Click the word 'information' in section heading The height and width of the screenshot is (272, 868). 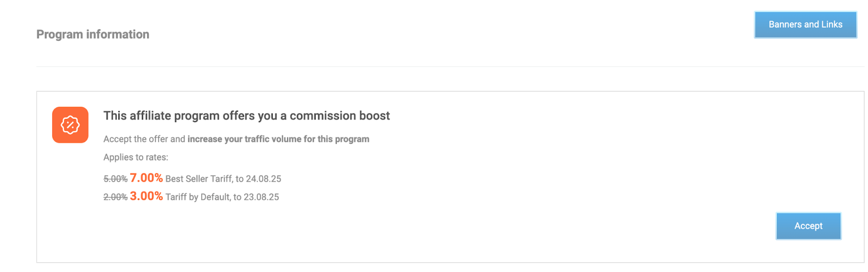point(118,34)
